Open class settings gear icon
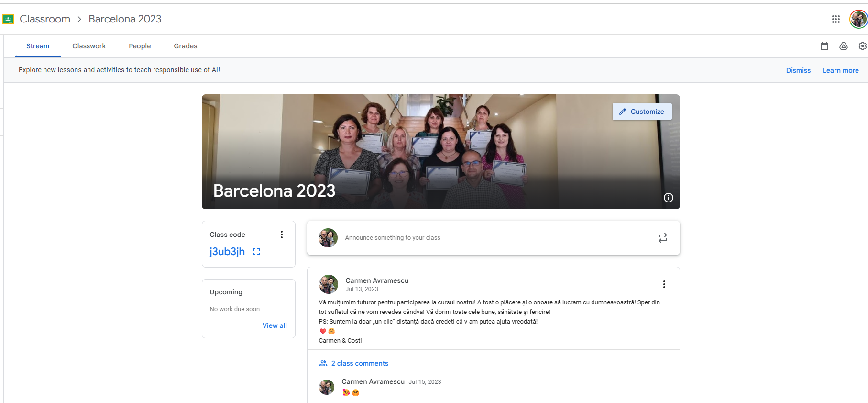The height and width of the screenshot is (403, 868). (862, 46)
